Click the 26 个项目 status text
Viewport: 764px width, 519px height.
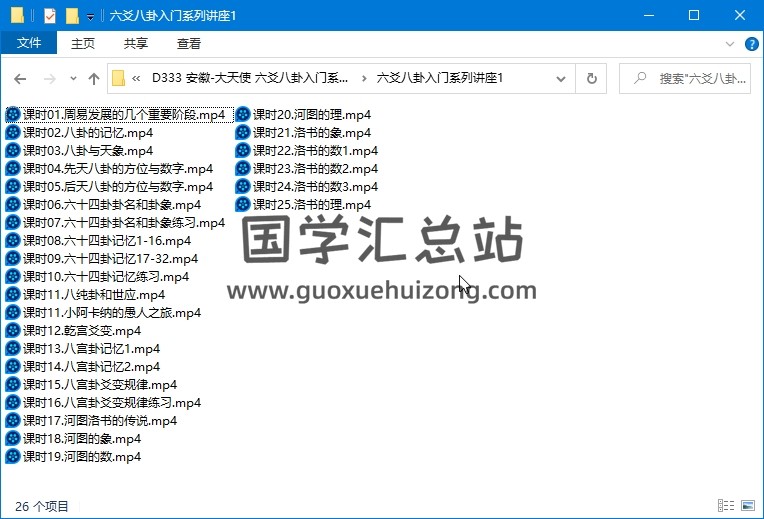coord(42,506)
